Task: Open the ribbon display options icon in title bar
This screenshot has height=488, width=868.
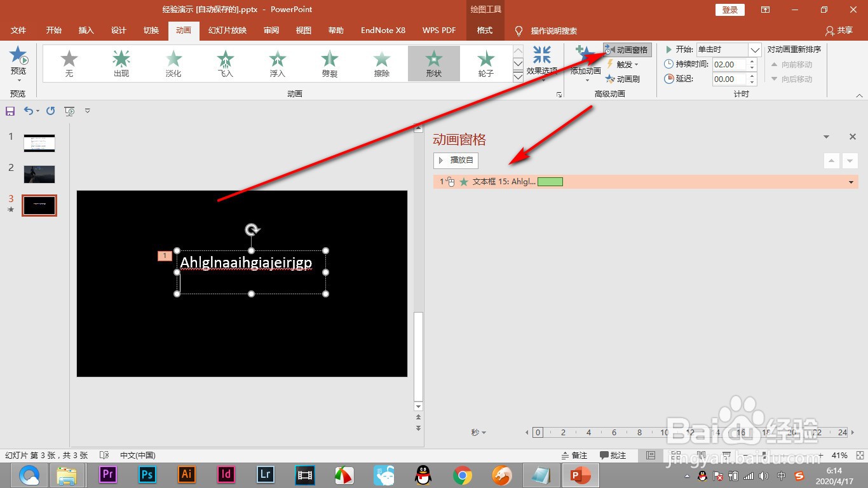Action: (x=765, y=10)
